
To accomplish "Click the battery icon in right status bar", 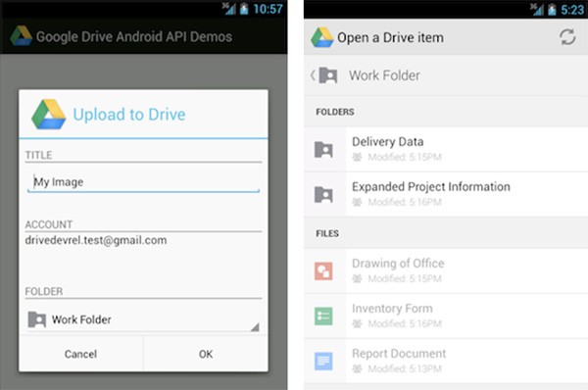I will coord(552,9).
